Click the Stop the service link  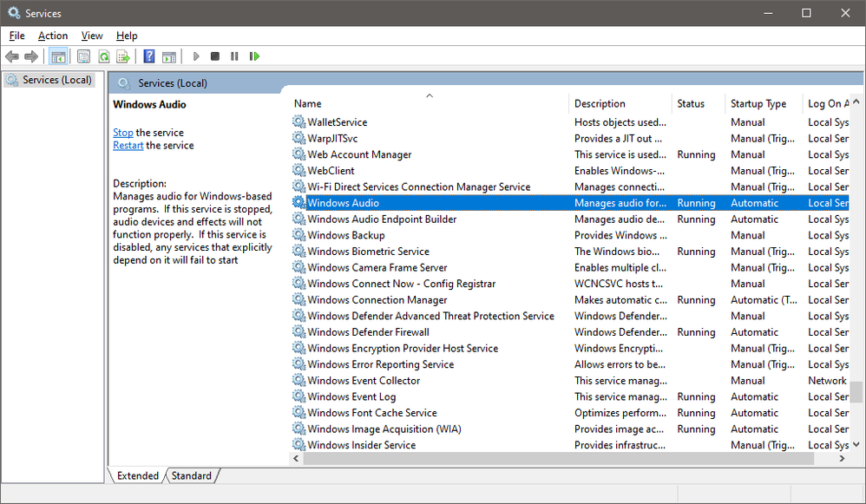point(122,133)
